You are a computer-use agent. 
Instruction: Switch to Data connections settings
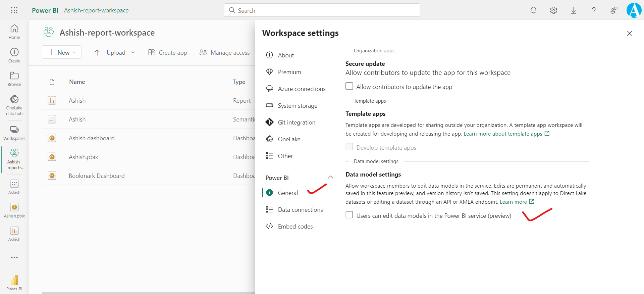point(300,210)
